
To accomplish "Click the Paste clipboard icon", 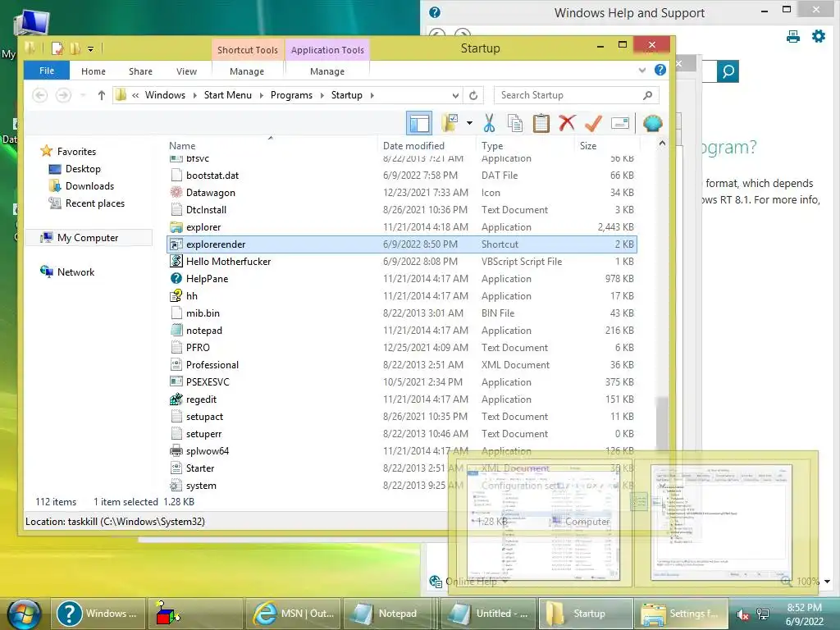I will [x=541, y=123].
